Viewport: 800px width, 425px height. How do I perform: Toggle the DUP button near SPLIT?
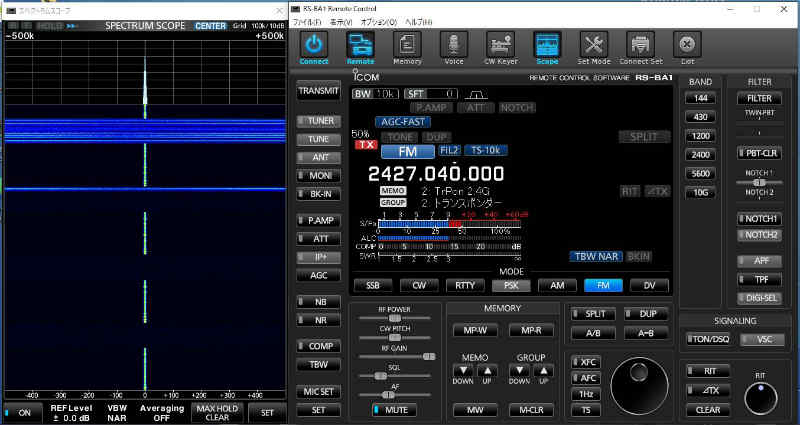(646, 314)
